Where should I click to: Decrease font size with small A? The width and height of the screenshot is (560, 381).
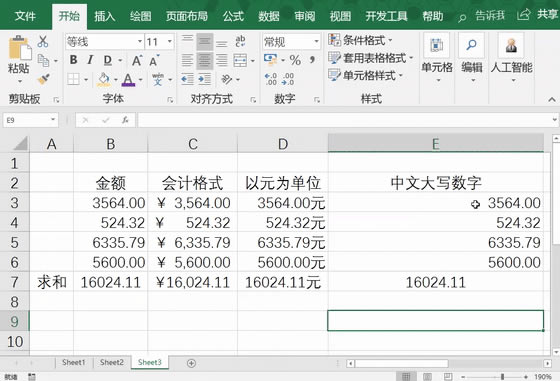coord(154,60)
